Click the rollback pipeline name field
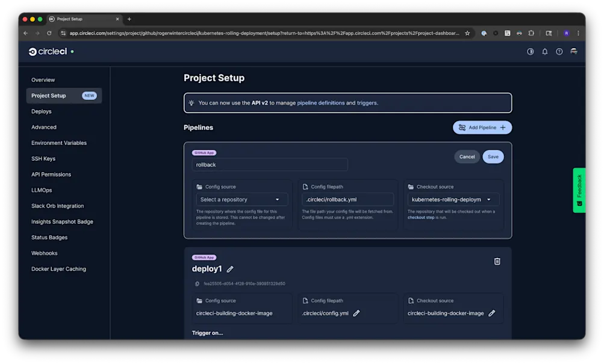Screen dimensions: 604x364 click(270, 164)
